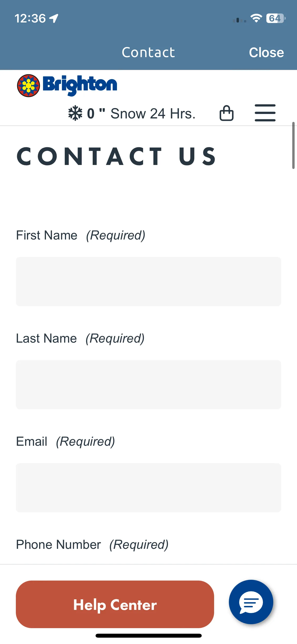Tap the Brighton logo
Viewport: 297px width, 644px height.
coord(67,85)
